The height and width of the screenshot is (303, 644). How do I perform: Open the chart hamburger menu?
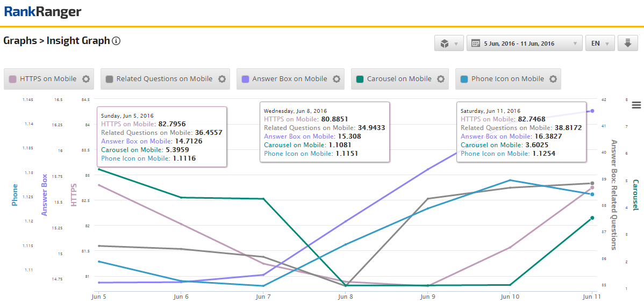pyautogui.click(x=636, y=105)
